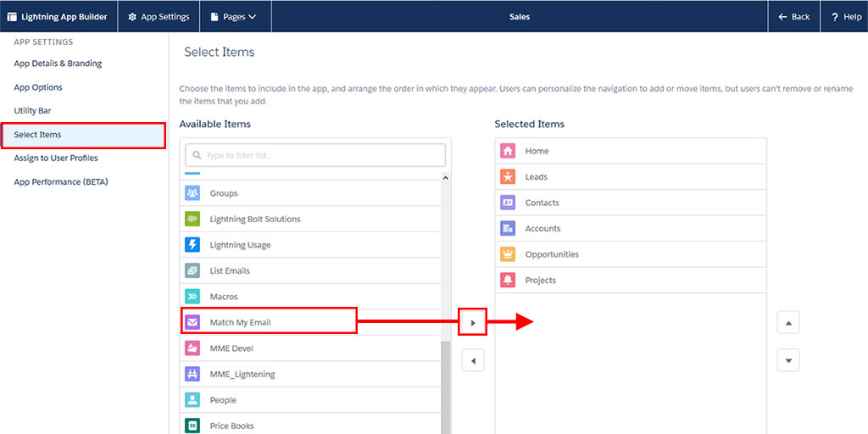Screen dimensions: 868x434
Task: Move selected item to Selected Items list
Action: tap(473, 322)
